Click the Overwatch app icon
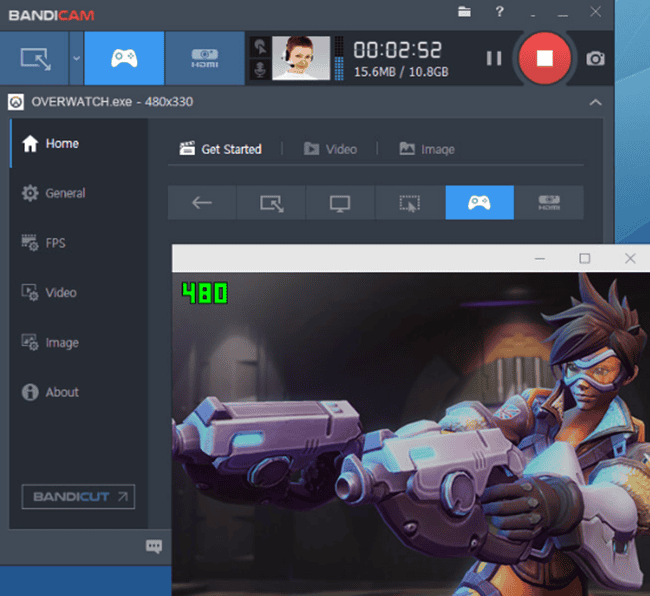This screenshot has width=650, height=596. 16,102
